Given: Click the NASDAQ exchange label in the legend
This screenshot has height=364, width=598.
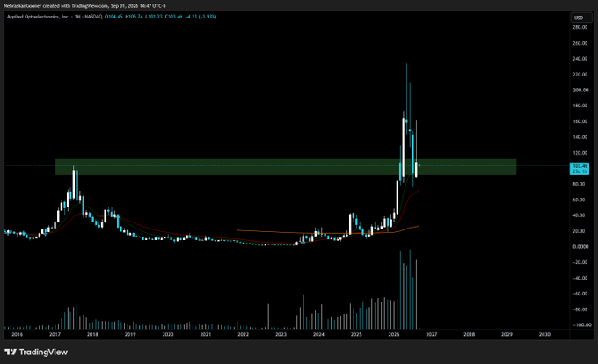Looking at the screenshot, I should (x=93, y=17).
